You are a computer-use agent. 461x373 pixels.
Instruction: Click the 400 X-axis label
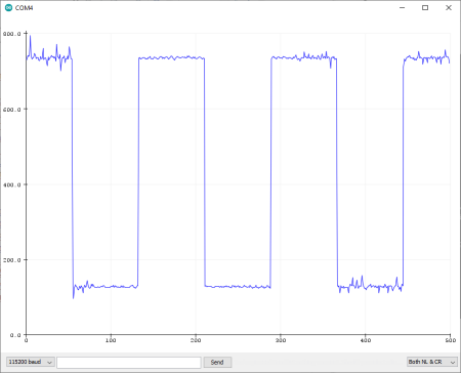[x=365, y=340]
